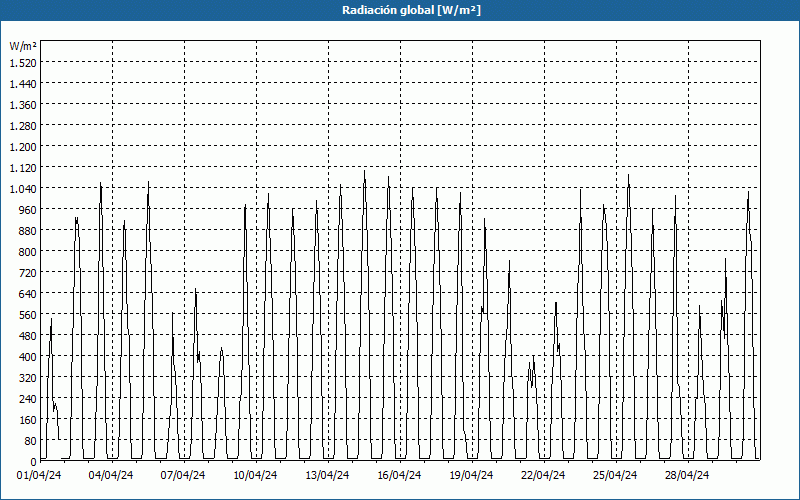Select the 1.120 y-axis value

coord(23,167)
